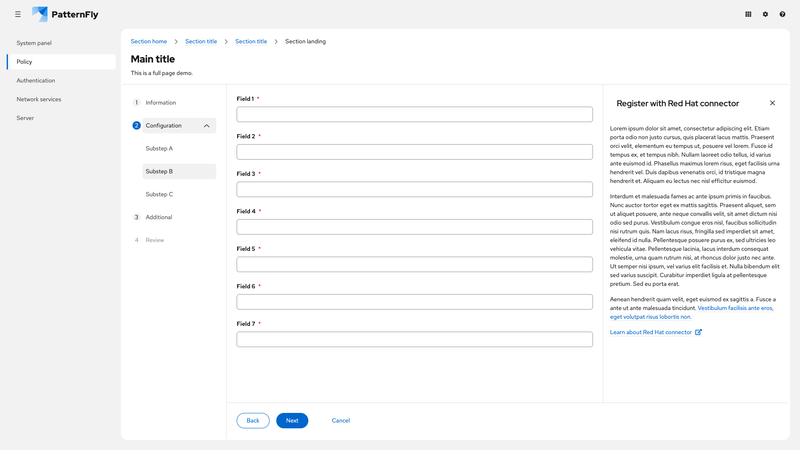
Task: Click the PatternFly logo
Action: point(65,14)
